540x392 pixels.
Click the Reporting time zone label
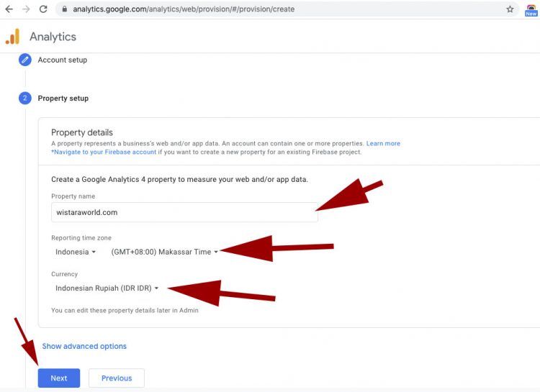pyautogui.click(x=81, y=238)
